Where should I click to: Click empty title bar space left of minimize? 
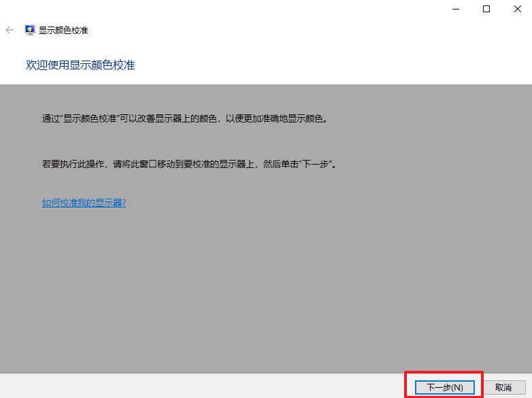click(x=272, y=9)
